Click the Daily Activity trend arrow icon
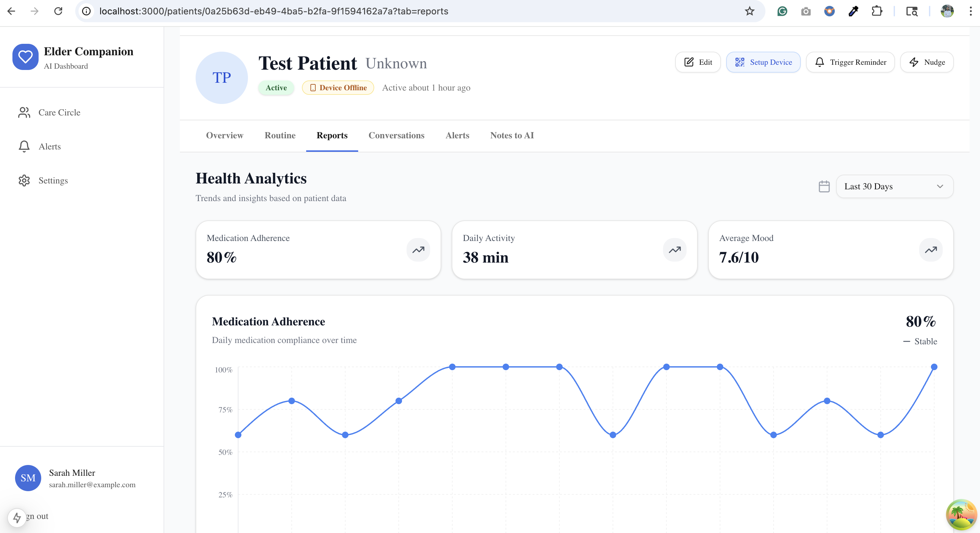 click(x=674, y=250)
